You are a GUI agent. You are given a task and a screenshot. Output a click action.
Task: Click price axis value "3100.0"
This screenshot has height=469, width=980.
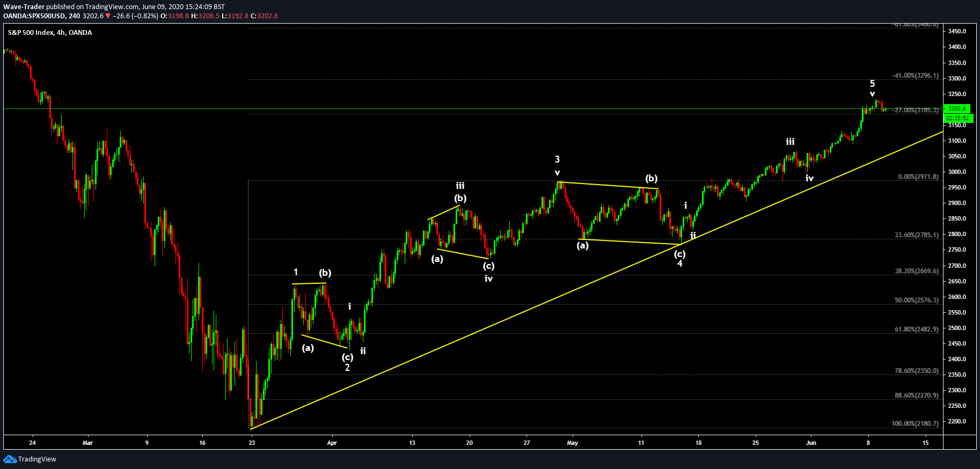click(x=957, y=141)
